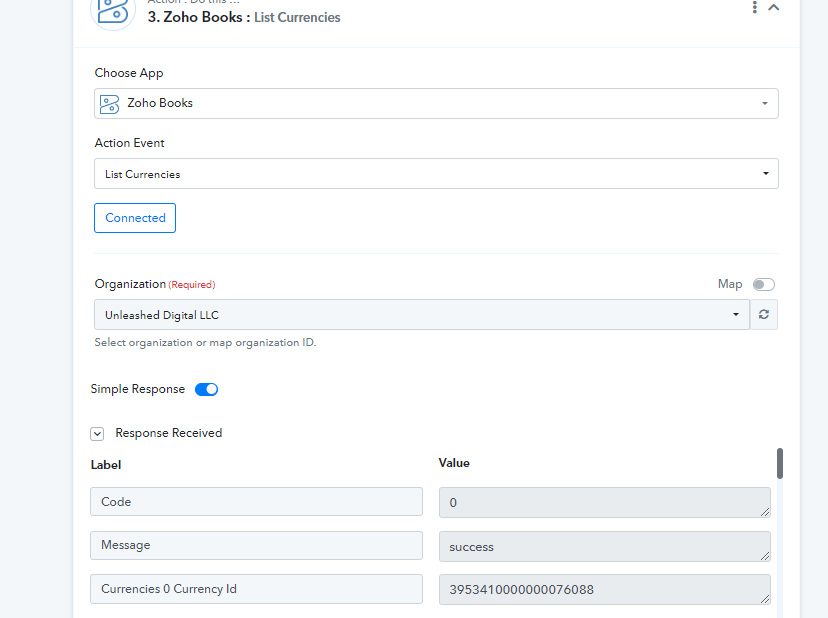Click resize handle of success value field
Viewport: 828px width, 618px height.
point(765,556)
